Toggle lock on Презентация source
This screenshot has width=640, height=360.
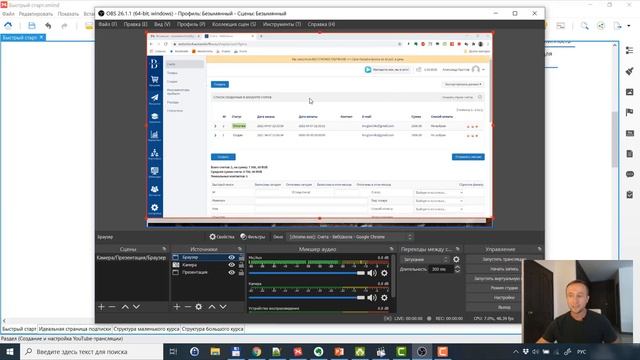(241, 272)
